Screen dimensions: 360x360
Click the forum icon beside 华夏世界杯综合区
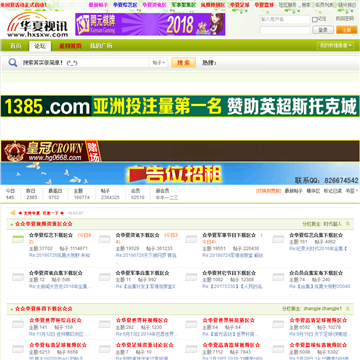18,324
